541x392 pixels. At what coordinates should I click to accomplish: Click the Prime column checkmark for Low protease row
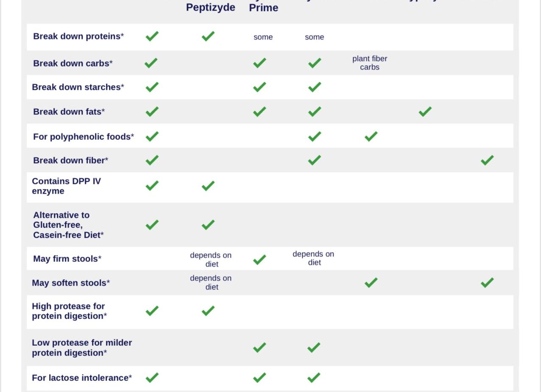tap(259, 348)
